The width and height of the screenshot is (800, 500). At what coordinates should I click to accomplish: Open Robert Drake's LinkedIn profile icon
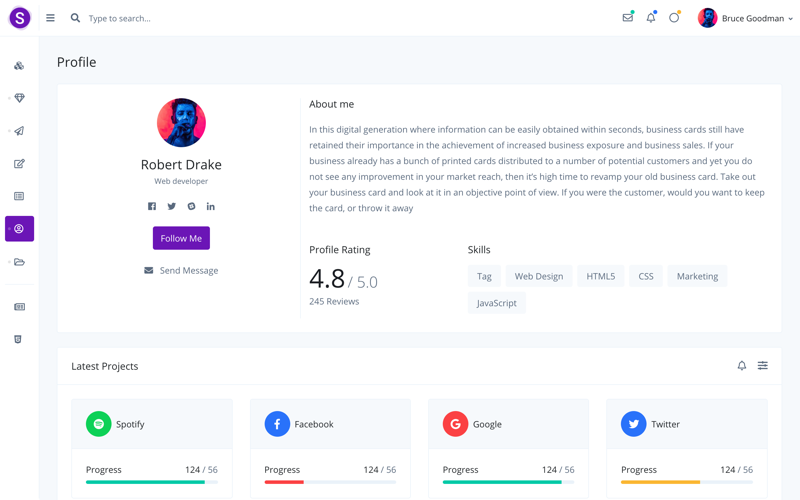point(210,206)
